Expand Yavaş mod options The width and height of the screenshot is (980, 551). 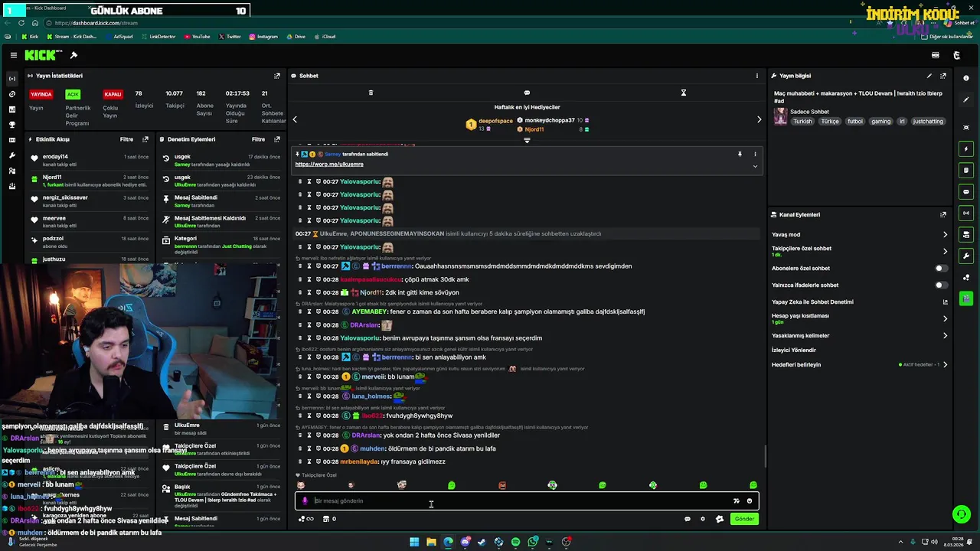pos(945,235)
